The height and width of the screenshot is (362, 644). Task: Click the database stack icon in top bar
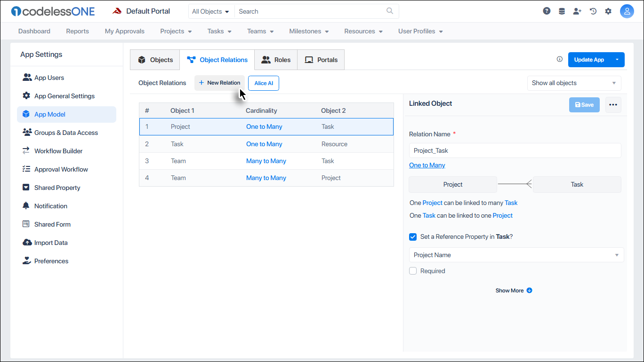[562, 10]
